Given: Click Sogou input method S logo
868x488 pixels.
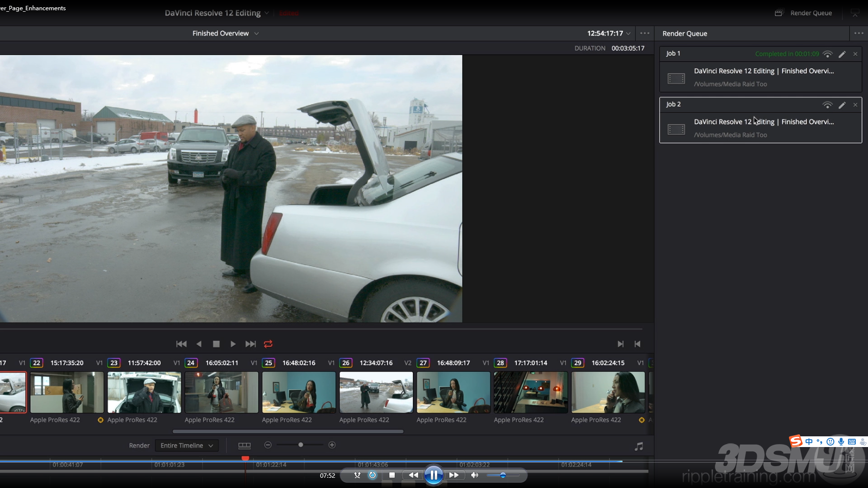Looking at the screenshot, I should pyautogui.click(x=796, y=441).
